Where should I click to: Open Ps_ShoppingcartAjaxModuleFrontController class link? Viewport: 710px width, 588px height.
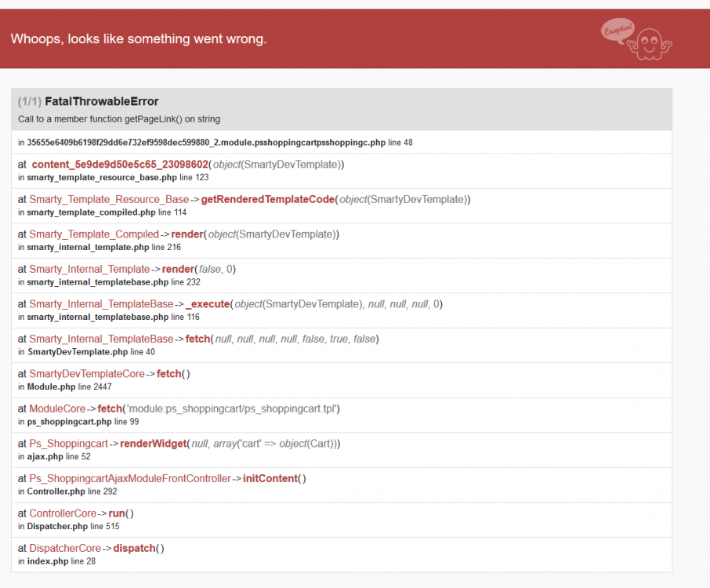click(x=130, y=478)
